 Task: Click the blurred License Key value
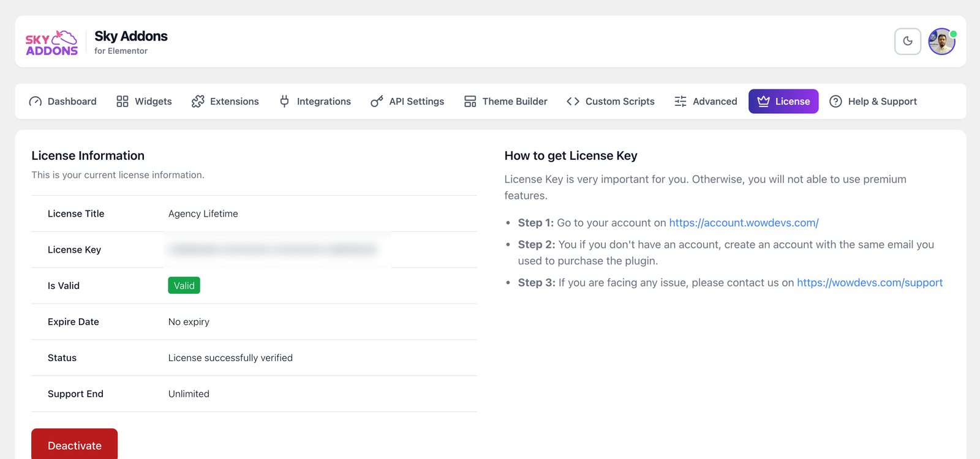coord(273,250)
